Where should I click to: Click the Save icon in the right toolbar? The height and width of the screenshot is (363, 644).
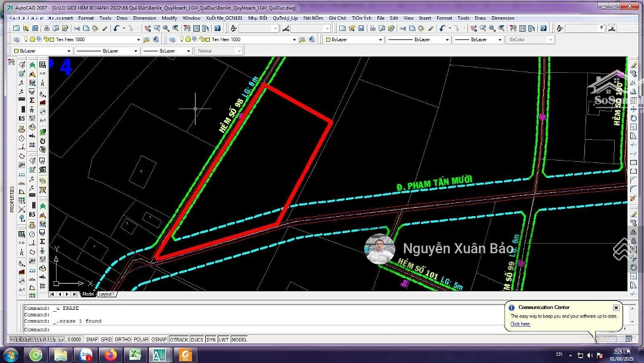(361, 28)
